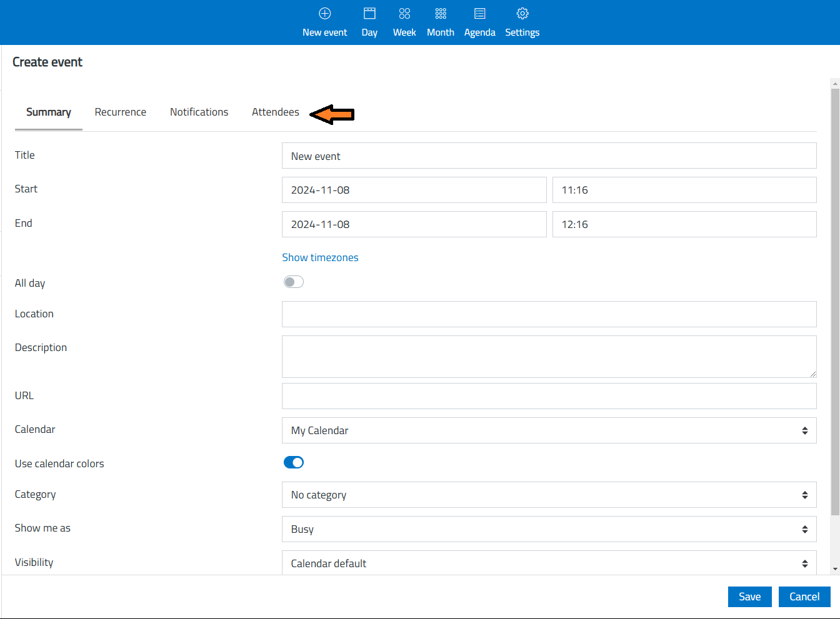Open the Calendar dropdown

(x=549, y=430)
